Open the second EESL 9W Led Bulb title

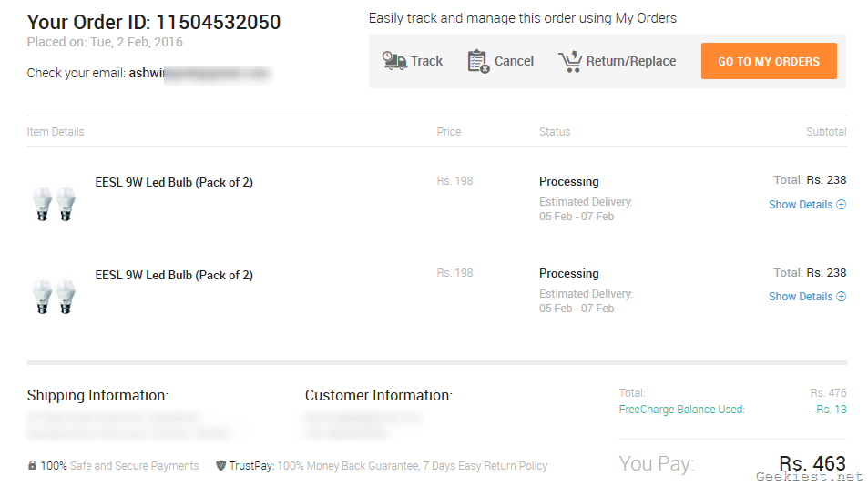pyautogui.click(x=174, y=275)
